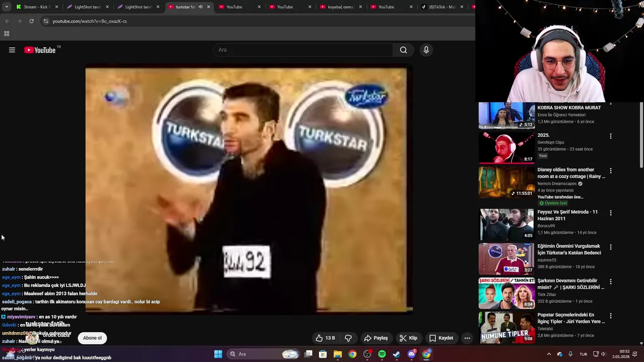This screenshot has width=644, height=362.
Task: Click the microphone icon in the system tray
Action: [571, 354]
